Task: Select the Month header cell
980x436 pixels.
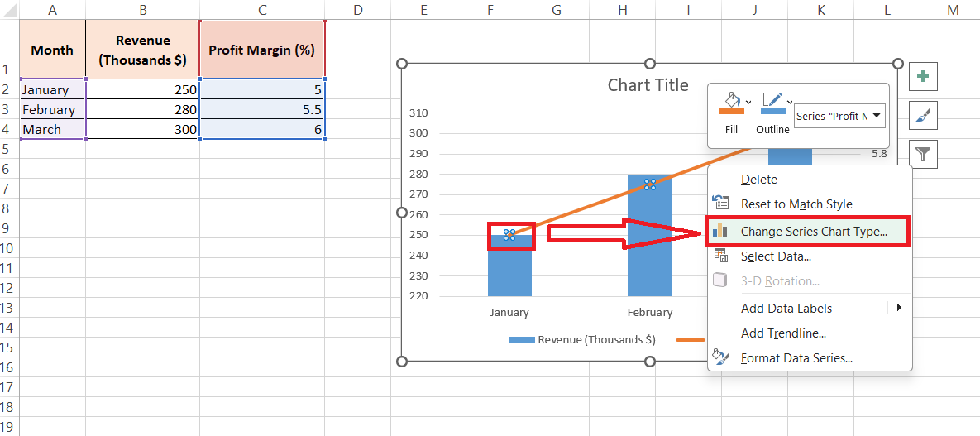Action: click(x=52, y=50)
